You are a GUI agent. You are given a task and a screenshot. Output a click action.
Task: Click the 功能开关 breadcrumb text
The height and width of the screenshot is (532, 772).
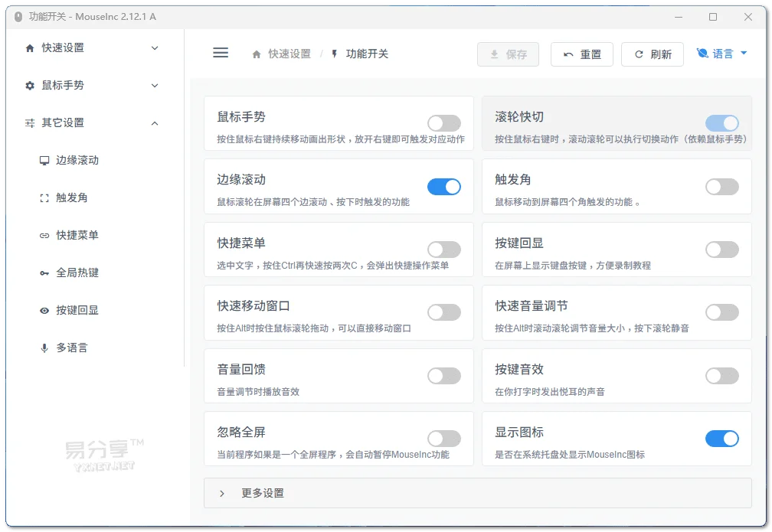368,54
